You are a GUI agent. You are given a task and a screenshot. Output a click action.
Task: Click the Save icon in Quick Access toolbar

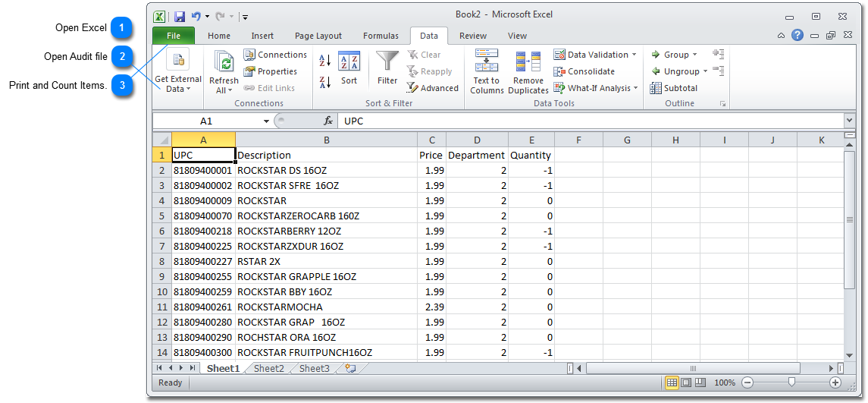pos(180,16)
